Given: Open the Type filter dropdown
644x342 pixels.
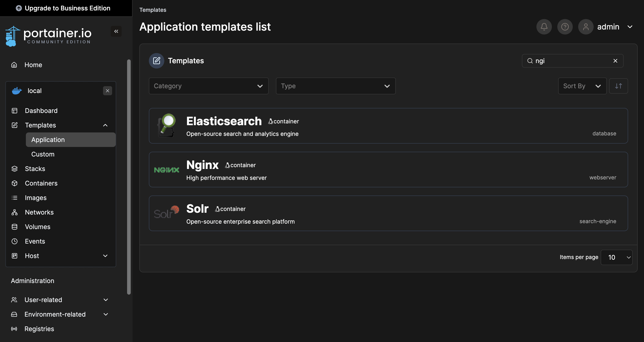Looking at the screenshot, I should coord(335,86).
